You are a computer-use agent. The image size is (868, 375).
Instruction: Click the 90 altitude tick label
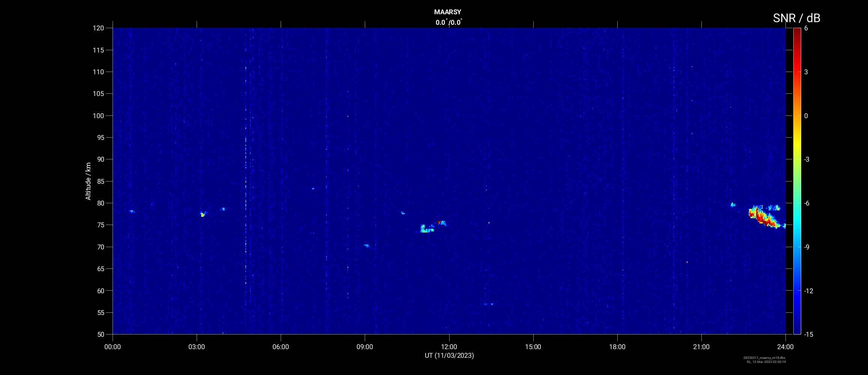pyautogui.click(x=100, y=159)
